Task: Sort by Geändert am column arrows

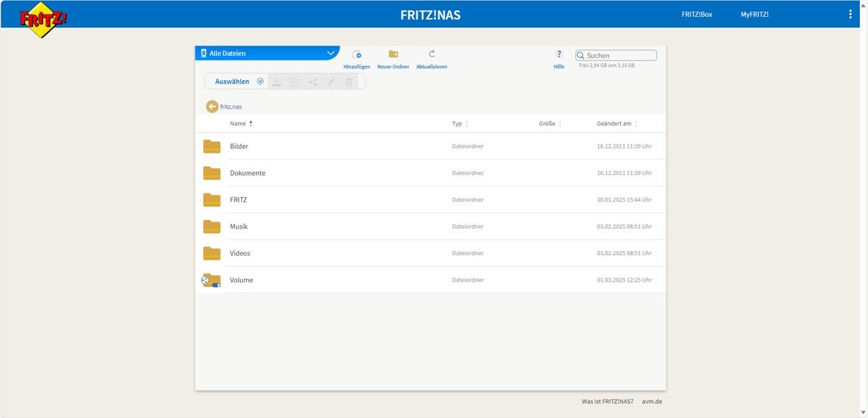Action: coord(636,123)
